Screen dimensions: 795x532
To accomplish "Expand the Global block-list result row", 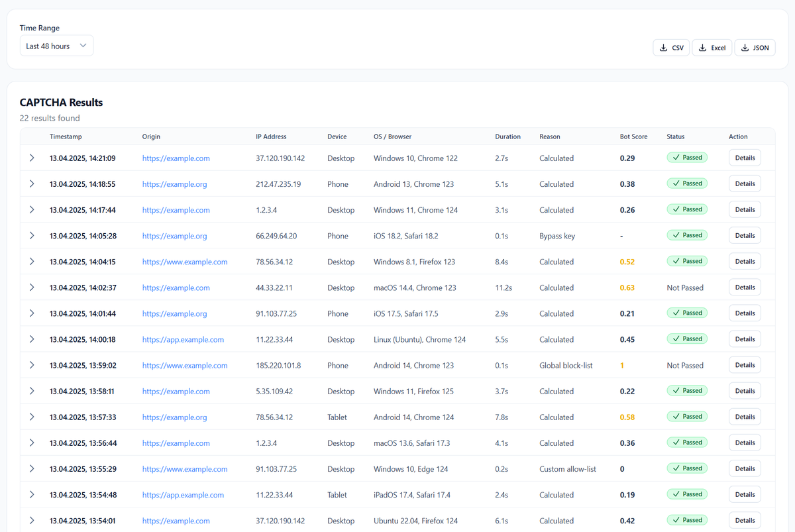I will (x=32, y=365).
